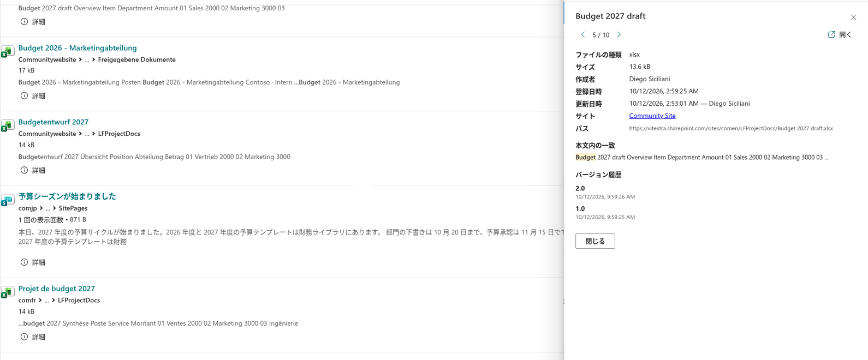Click the 5 / 10 result counter
Image resolution: width=868 pixels, height=360 pixels.
pyautogui.click(x=601, y=35)
